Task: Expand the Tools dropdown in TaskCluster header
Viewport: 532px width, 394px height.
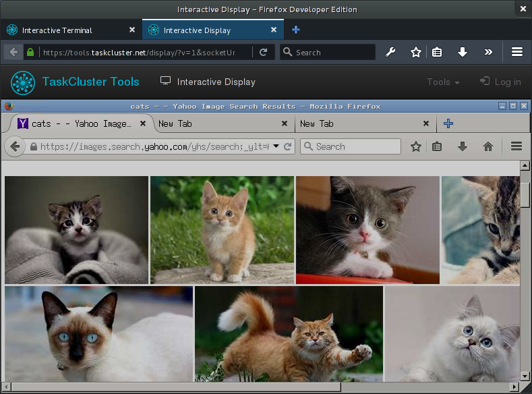Action: coord(443,82)
